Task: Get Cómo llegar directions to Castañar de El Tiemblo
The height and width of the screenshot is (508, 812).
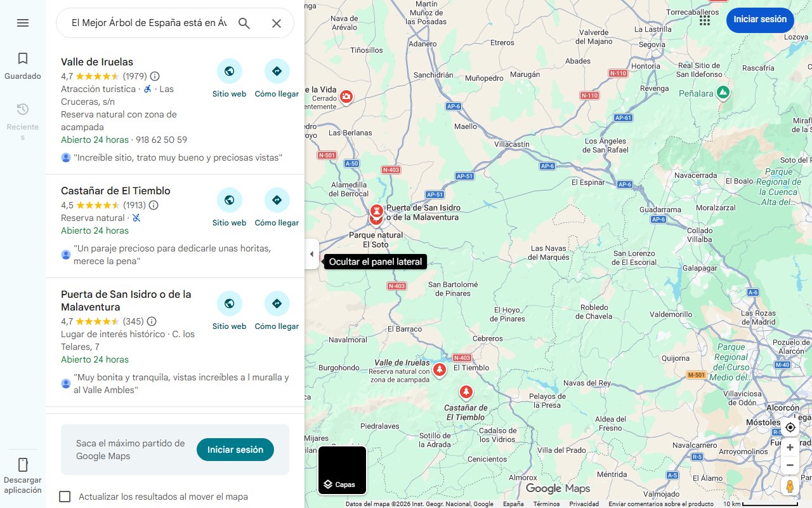Action: point(277,208)
